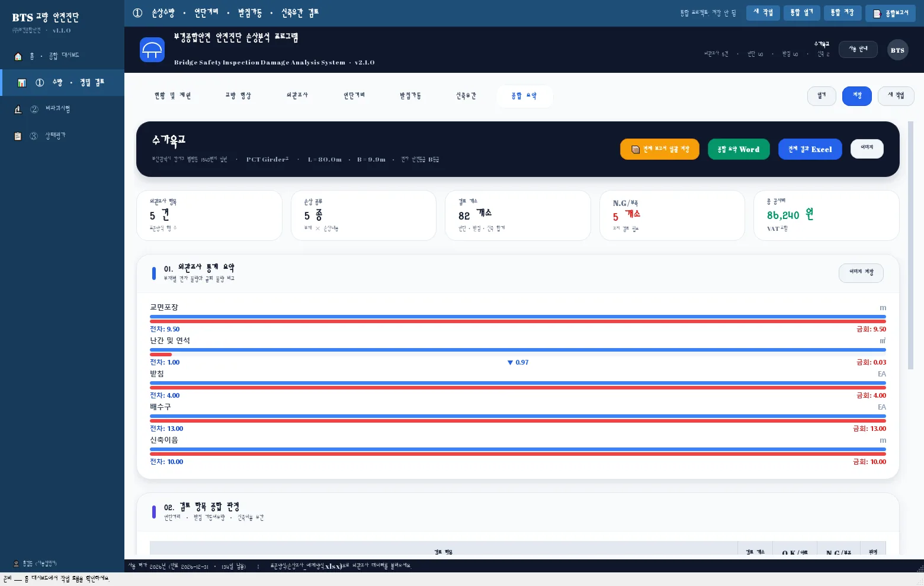Screen dimensions: 924x586
Task: Click the 금회: 13.00 value for 배수구
Action: 870,429
